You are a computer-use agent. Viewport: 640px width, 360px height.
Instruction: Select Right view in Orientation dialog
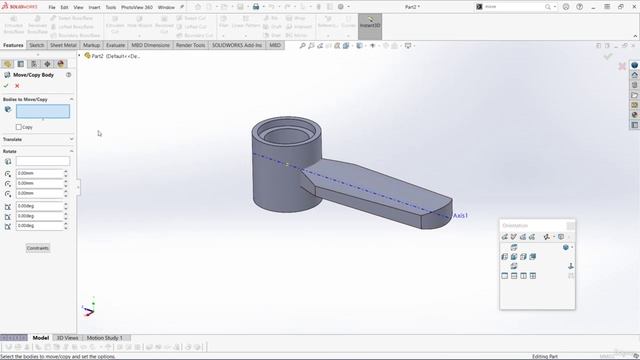tap(523, 257)
